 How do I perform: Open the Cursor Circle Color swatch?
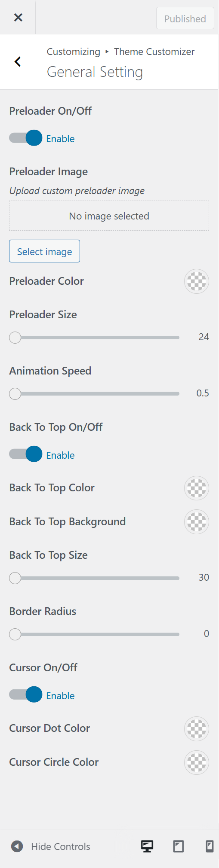(197, 762)
